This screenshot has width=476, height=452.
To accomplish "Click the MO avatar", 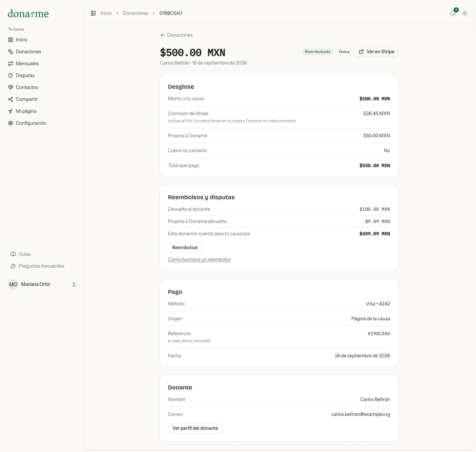I will pos(13,285).
